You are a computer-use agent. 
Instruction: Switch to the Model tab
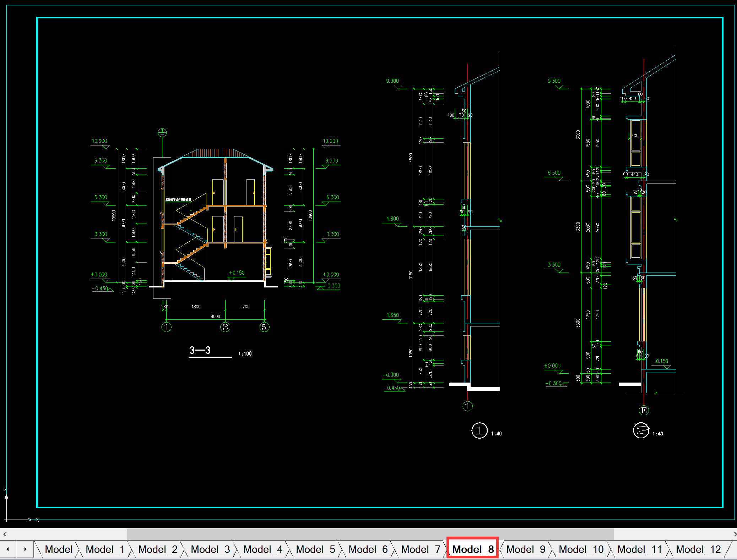tap(59, 549)
